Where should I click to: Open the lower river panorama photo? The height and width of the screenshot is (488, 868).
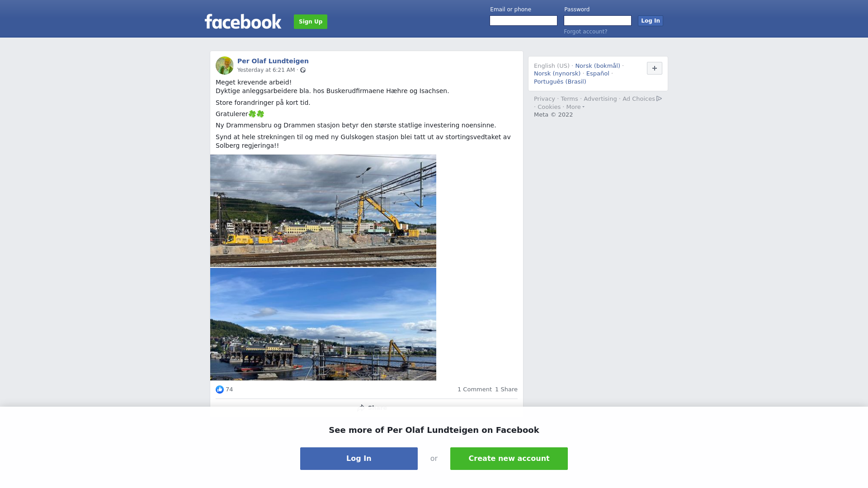[323, 324]
